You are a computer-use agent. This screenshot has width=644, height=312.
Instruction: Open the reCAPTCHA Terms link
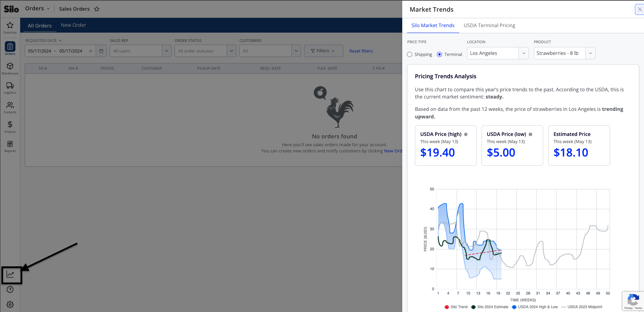point(639,308)
